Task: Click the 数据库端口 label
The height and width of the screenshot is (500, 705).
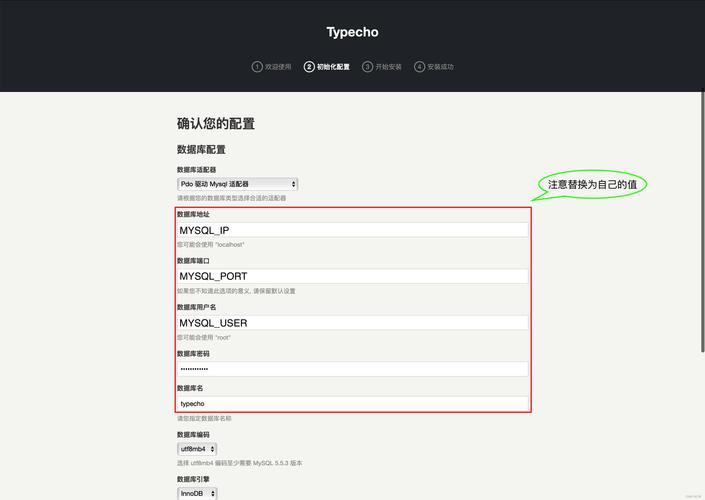Action: tap(193, 261)
